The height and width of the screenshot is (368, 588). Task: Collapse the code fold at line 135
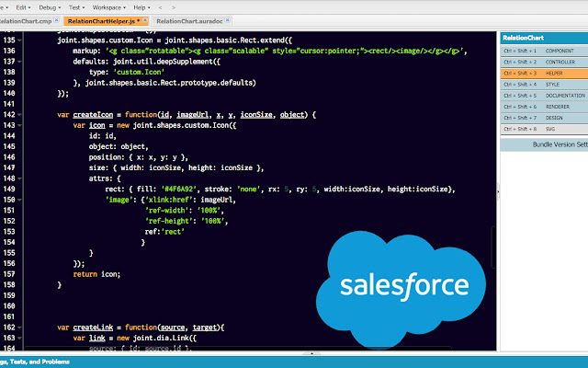(19, 40)
